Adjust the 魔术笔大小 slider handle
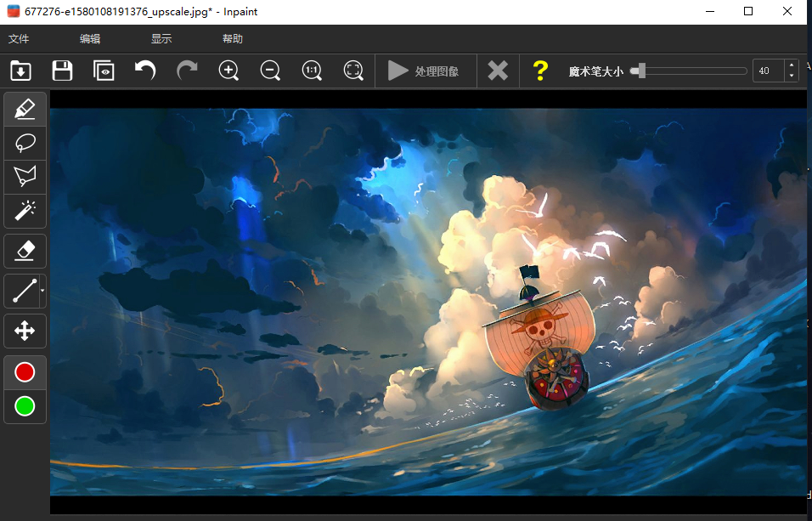The height and width of the screenshot is (521, 812). [x=641, y=71]
